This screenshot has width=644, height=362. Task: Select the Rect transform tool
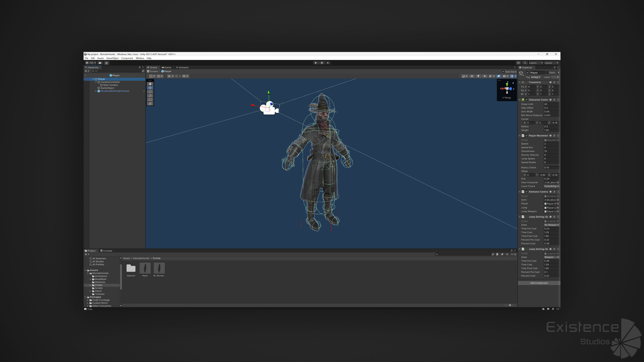[150, 100]
